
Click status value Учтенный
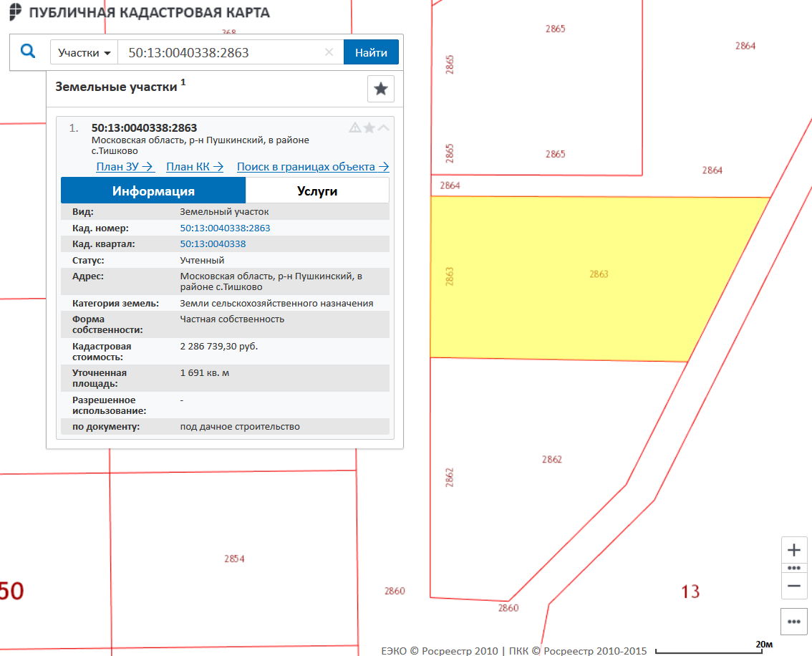(202, 260)
